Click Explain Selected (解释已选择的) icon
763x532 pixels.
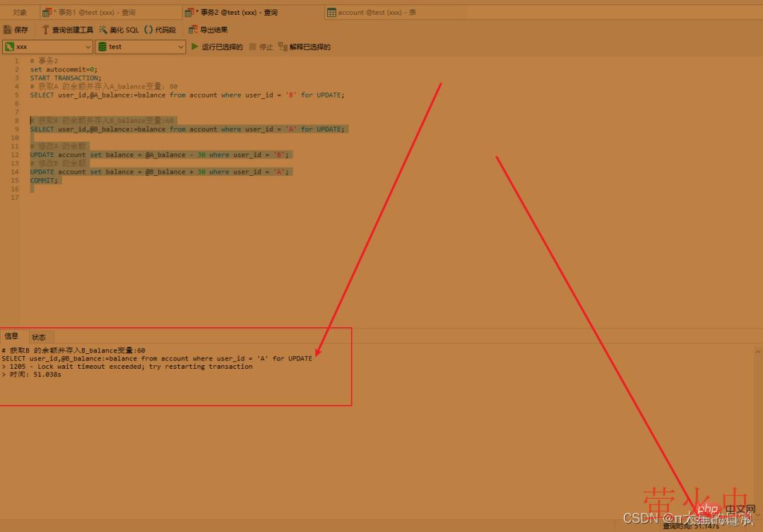(x=283, y=47)
